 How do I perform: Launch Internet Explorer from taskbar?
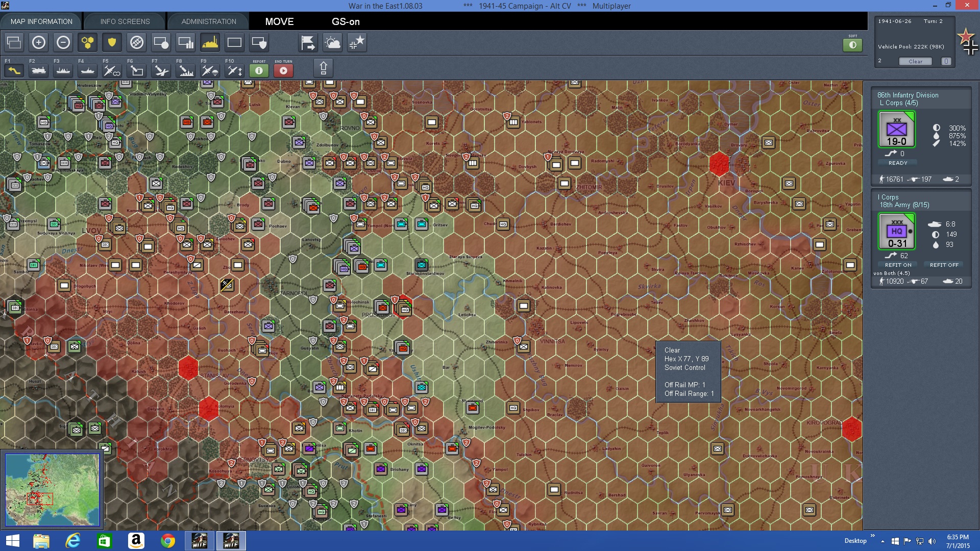[x=73, y=541]
